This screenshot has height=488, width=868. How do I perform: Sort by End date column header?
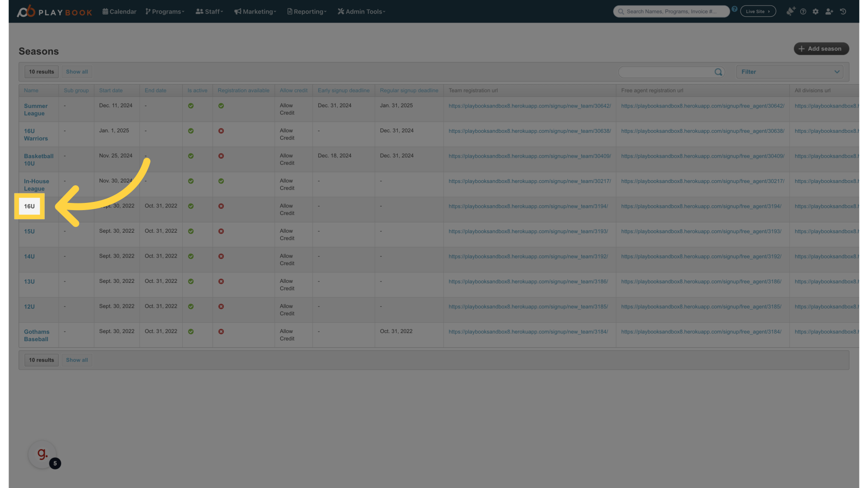coord(156,90)
